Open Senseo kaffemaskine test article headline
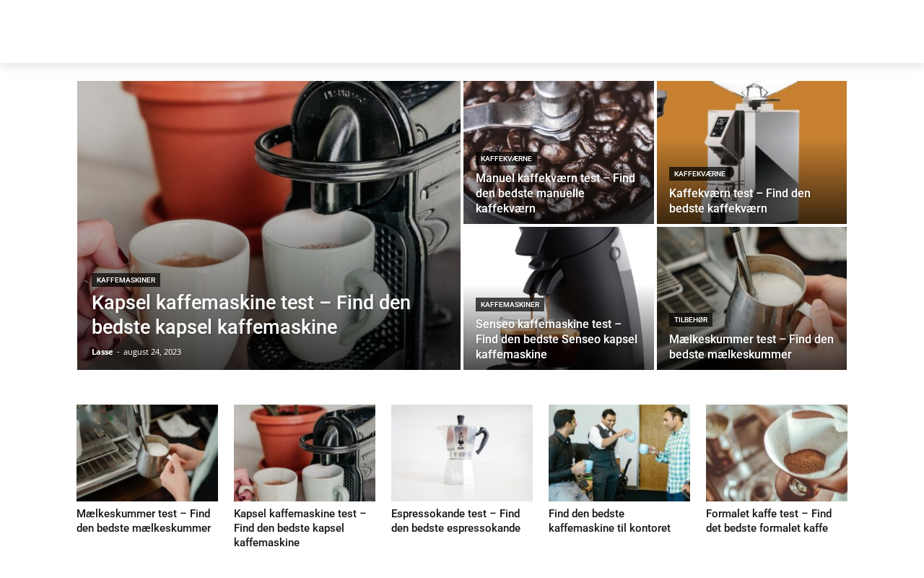This screenshot has height=578, width=924. click(x=557, y=340)
